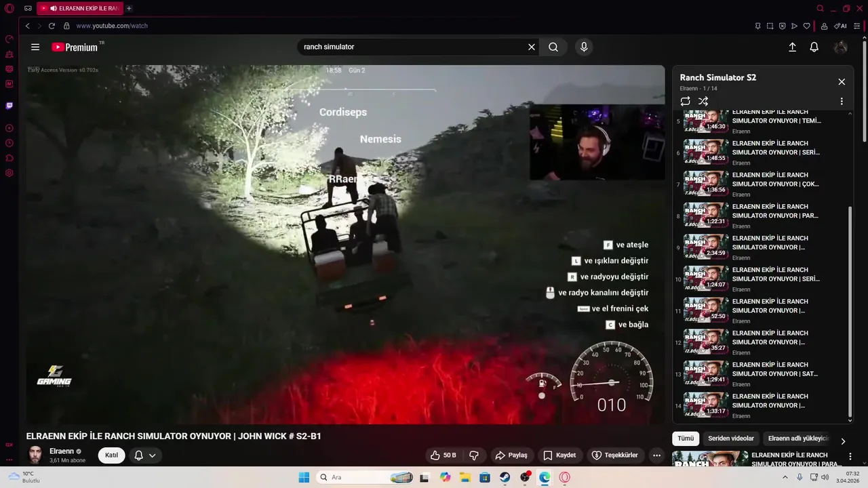The width and height of the screenshot is (868, 488).
Task: Open the Twitch sidebar panel
Action: 9,106
